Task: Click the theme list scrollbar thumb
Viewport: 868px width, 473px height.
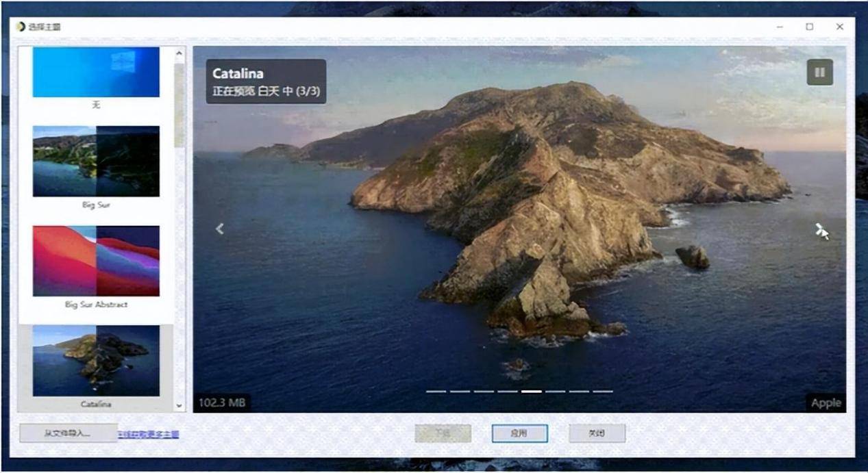Action: point(179,104)
